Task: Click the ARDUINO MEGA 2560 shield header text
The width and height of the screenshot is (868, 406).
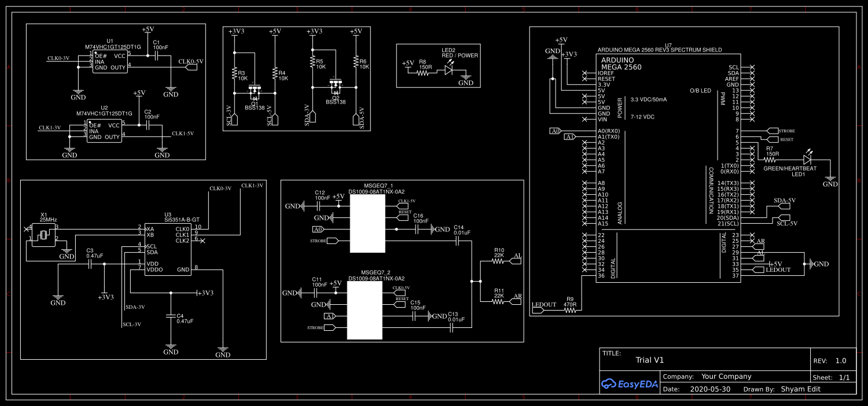Action: (660, 50)
